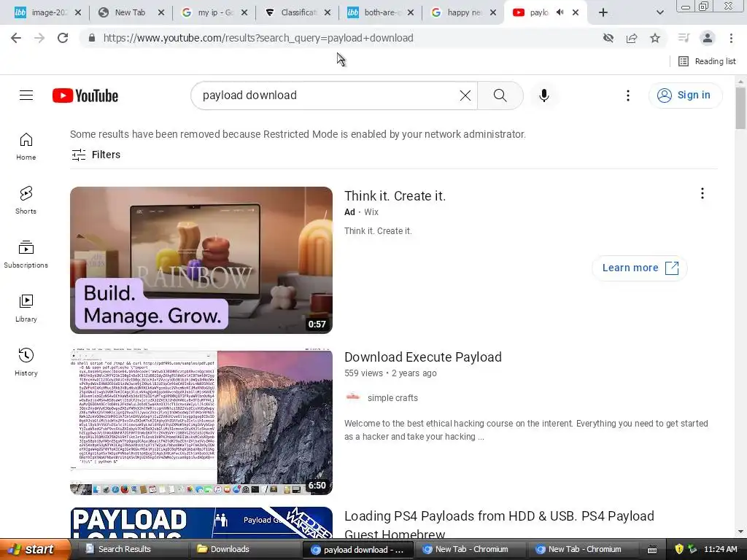747x560 pixels.
Task: Open History in the sidebar
Action: (x=26, y=362)
